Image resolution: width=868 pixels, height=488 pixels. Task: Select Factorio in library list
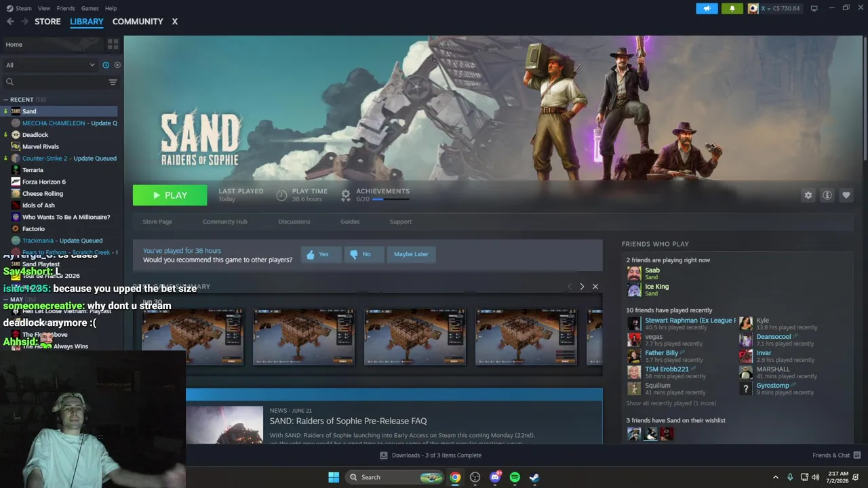(33, 229)
